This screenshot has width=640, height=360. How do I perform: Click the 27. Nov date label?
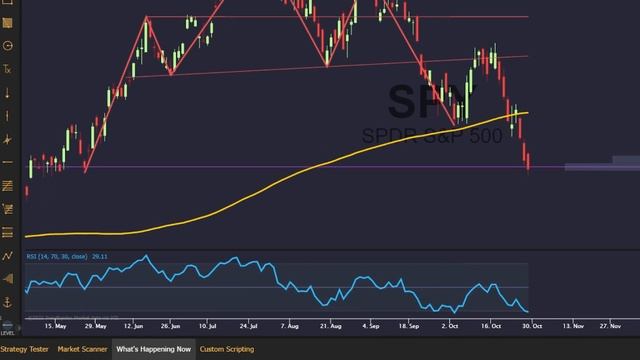[610, 326]
